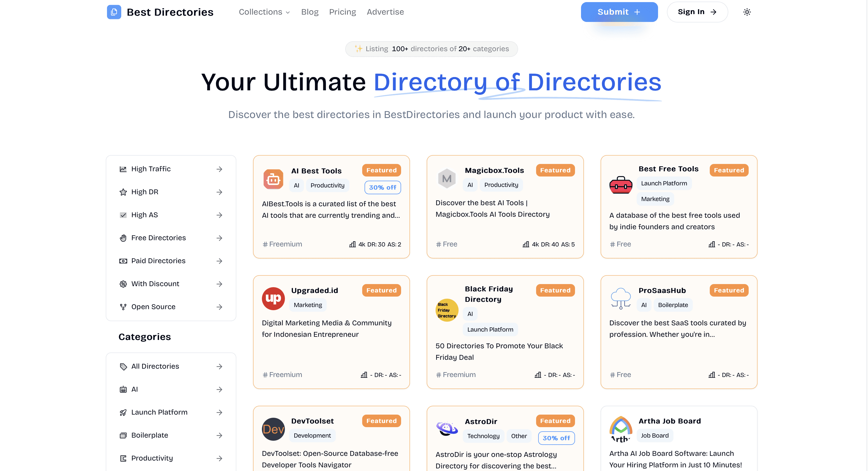Open the High Traffic arrow

(x=219, y=169)
